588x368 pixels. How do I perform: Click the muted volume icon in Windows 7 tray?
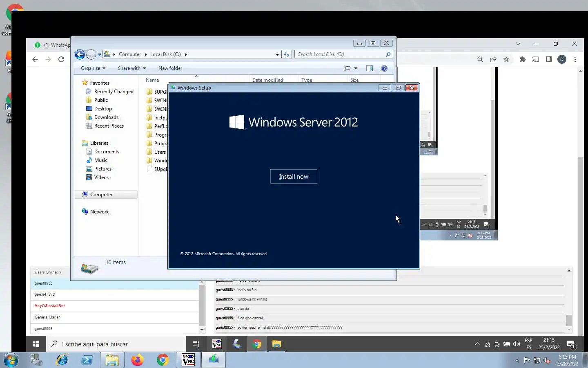point(547,360)
